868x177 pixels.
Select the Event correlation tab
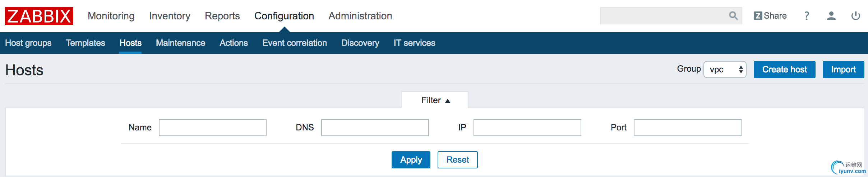point(295,43)
